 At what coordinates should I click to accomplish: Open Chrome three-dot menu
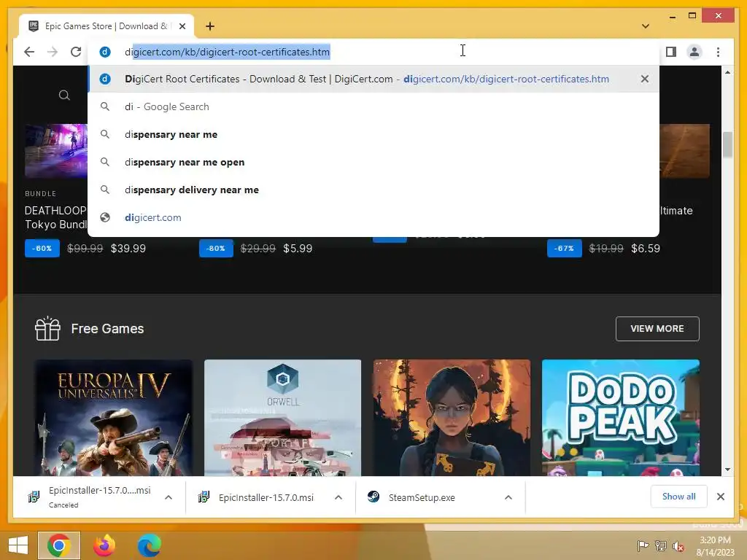[719, 52]
